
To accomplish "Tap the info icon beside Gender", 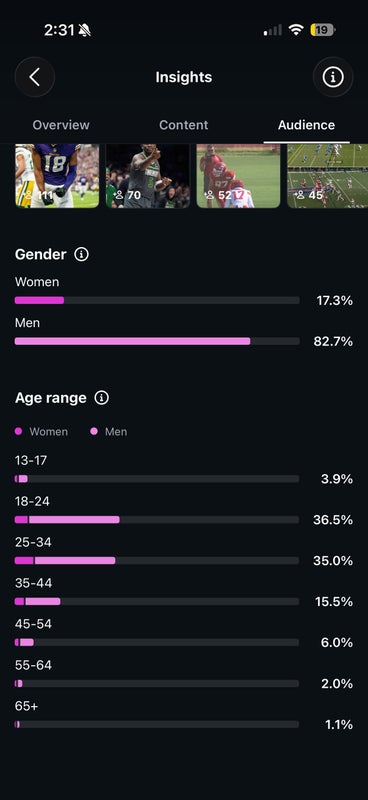I will pos(81,254).
